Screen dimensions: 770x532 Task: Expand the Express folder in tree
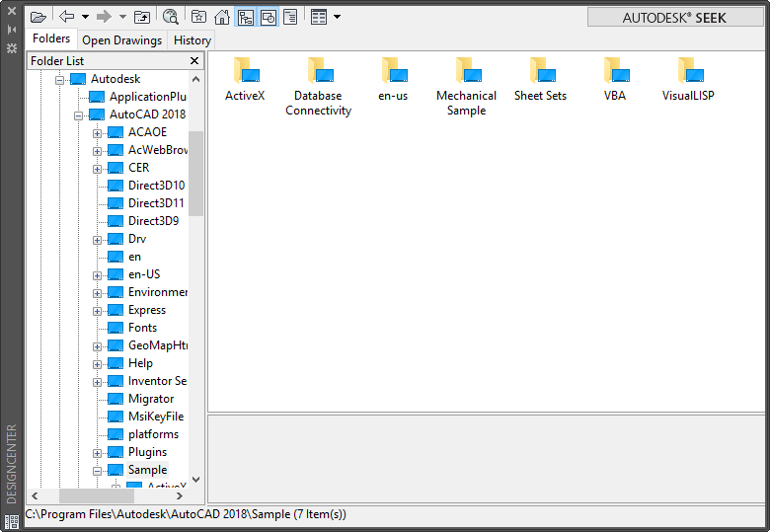(98, 310)
